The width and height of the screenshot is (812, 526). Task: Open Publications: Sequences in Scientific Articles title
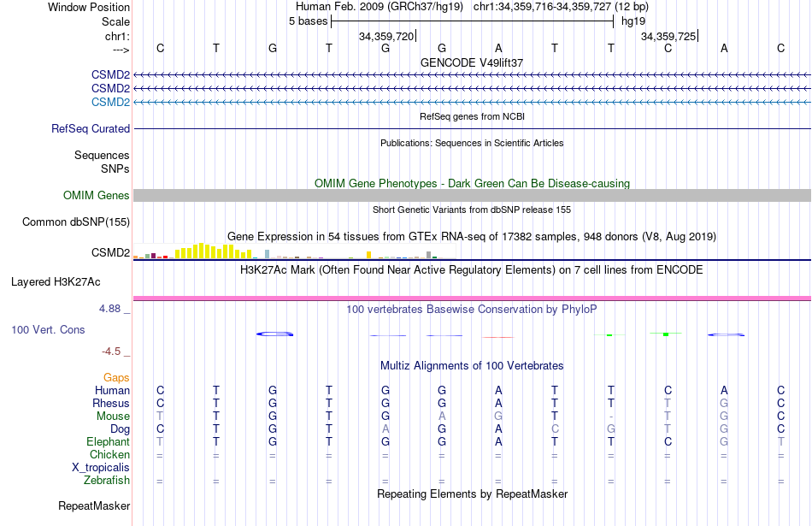pos(472,143)
